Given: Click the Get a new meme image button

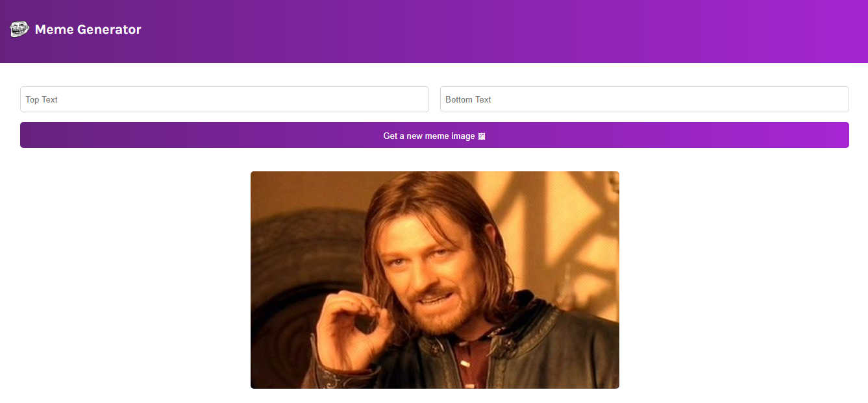Looking at the screenshot, I should click(434, 135).
